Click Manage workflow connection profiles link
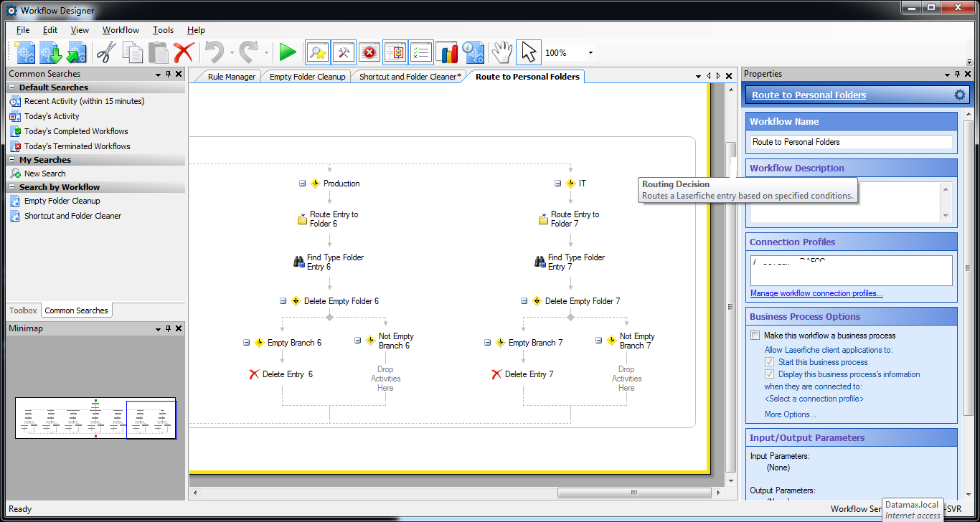Viewport: 980px width, 522px height. tap(816, 293)
